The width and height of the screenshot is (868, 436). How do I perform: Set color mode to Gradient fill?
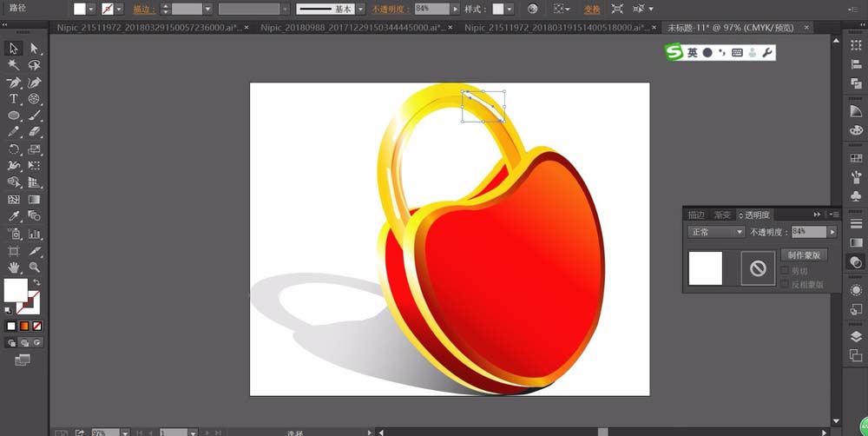click(24, 327)
